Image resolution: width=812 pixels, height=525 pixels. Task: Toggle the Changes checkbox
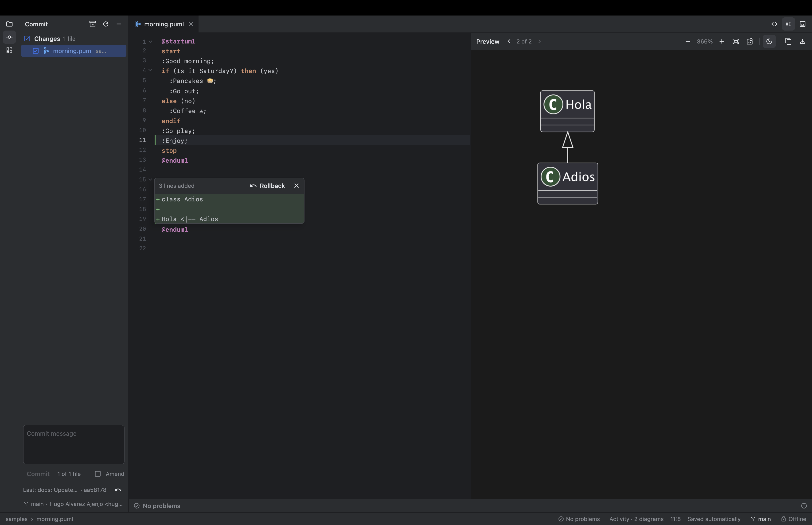(x=27, y=39)
